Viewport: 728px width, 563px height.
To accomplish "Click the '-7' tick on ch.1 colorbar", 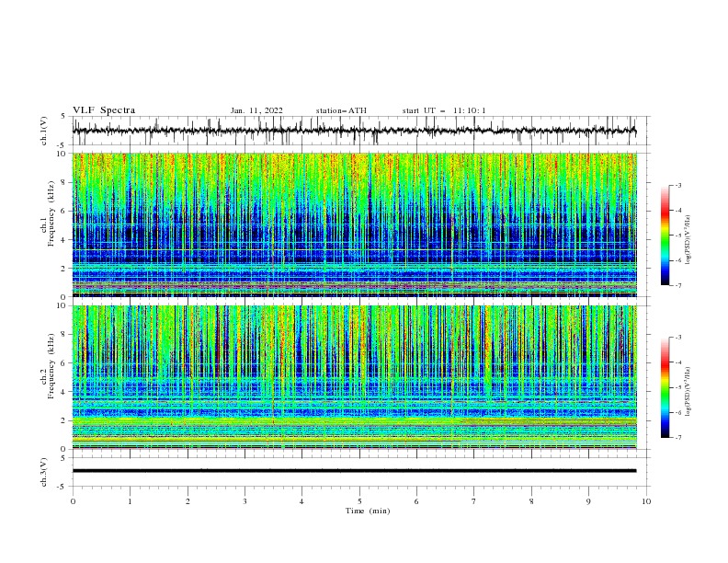I will pyautogui.click(x=677, y=285).
